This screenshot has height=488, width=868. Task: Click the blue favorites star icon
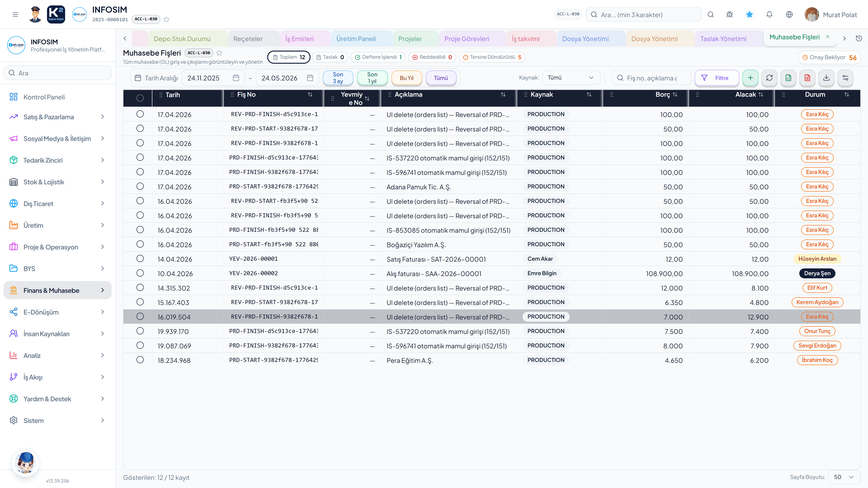pyautogui.click(x=749, y=14)
